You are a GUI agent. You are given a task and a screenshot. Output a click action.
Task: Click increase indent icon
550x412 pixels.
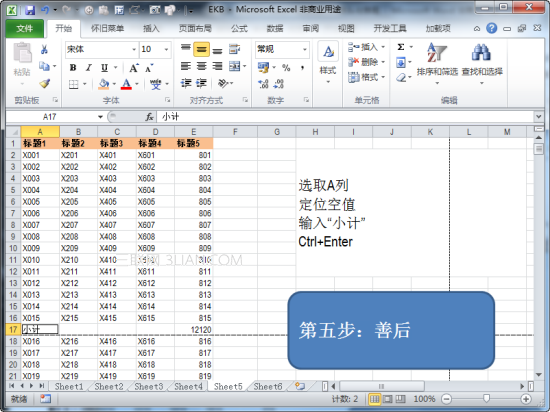click(201, 83)
